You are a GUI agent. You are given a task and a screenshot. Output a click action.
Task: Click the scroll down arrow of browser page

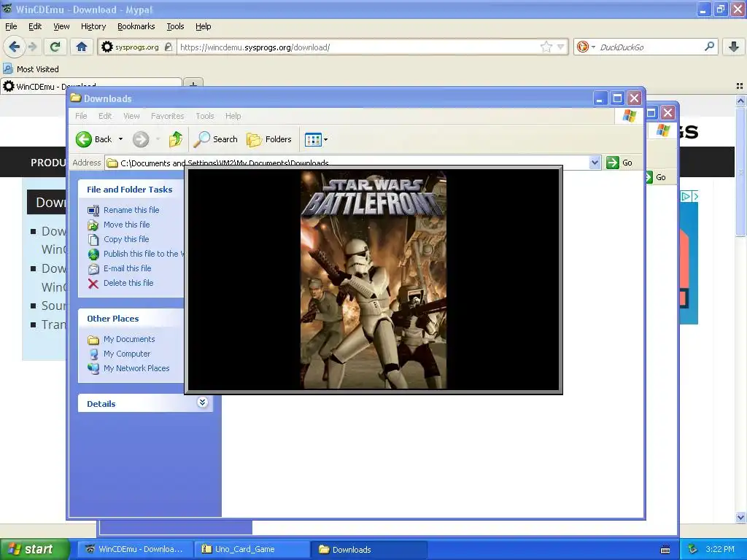click(x=740, y=517)
